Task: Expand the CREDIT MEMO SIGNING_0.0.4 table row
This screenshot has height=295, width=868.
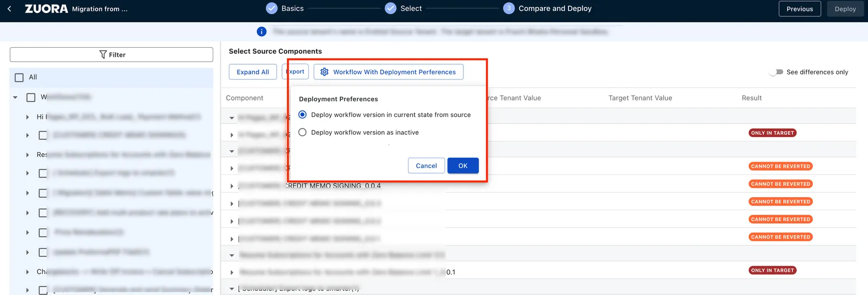Action: pyautogui.click(x=232, y=186)
